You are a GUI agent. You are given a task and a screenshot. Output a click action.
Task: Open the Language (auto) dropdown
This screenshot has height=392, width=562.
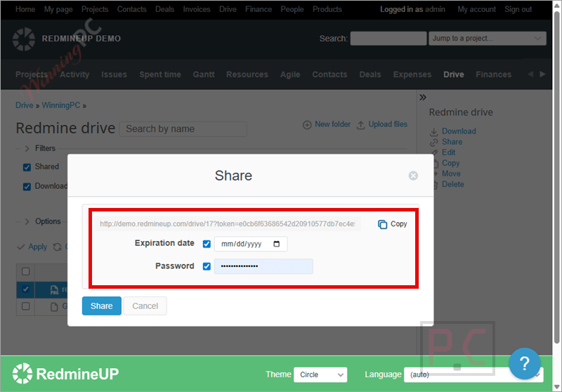pyautogui.click(x=473, y=374)
